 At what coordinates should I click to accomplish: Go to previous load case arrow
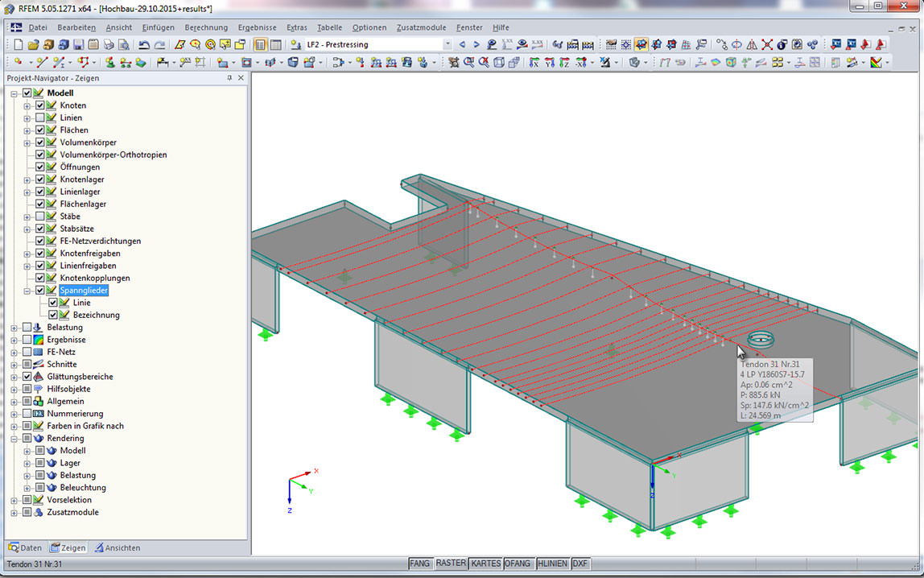pyautogui.click(x=462, y=44)
